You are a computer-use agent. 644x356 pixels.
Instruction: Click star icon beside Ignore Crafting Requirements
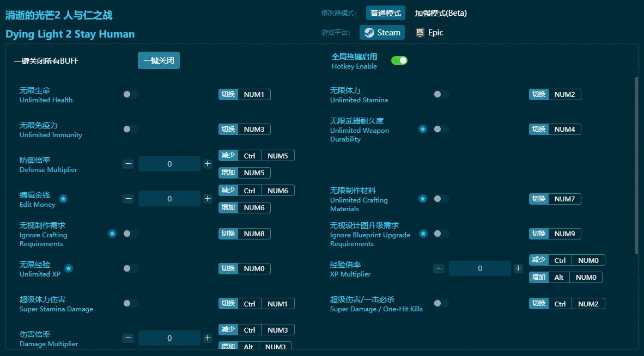112,234
